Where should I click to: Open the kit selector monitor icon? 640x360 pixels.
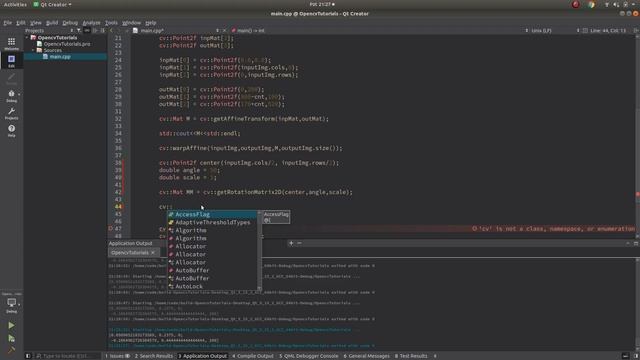pos(11,304)
